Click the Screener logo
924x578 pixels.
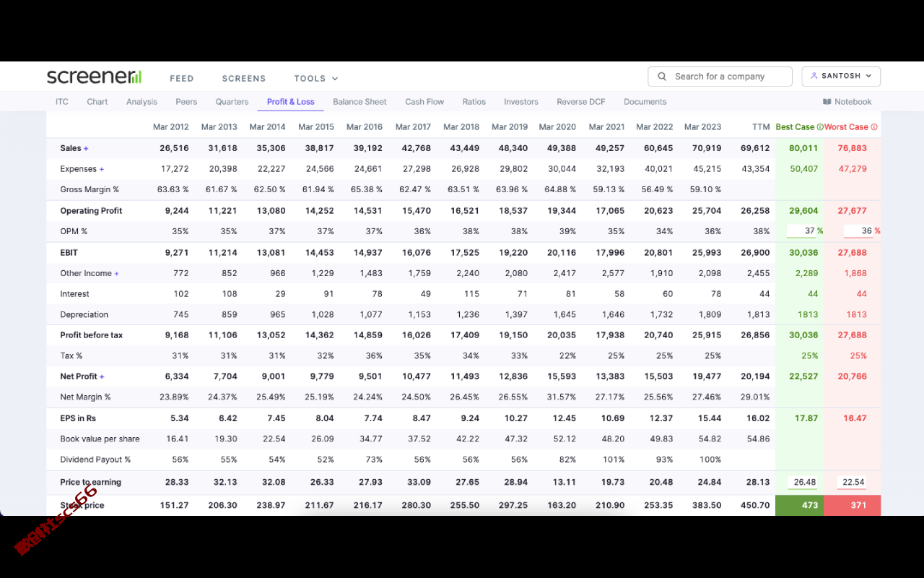pyautogui.click(x=94, y=77)
